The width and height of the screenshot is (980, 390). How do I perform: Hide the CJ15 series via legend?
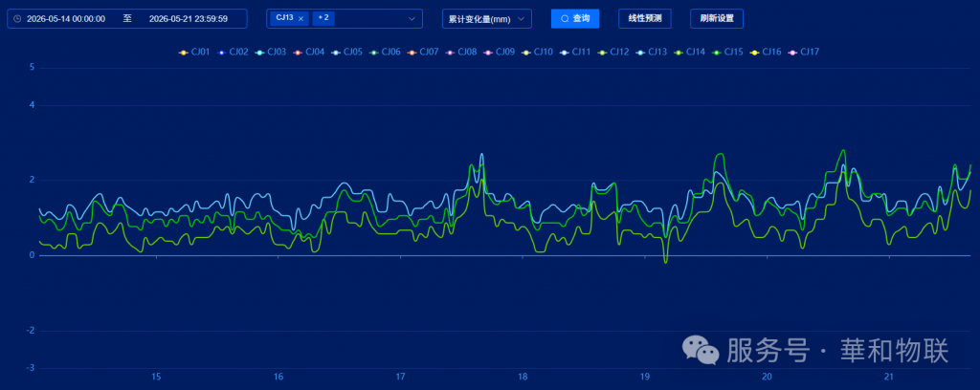point(727,52)
